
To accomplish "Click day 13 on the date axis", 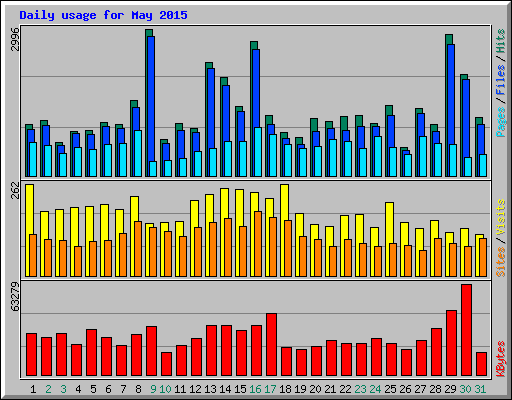I will pyautogui.click(x=210, y=389).
